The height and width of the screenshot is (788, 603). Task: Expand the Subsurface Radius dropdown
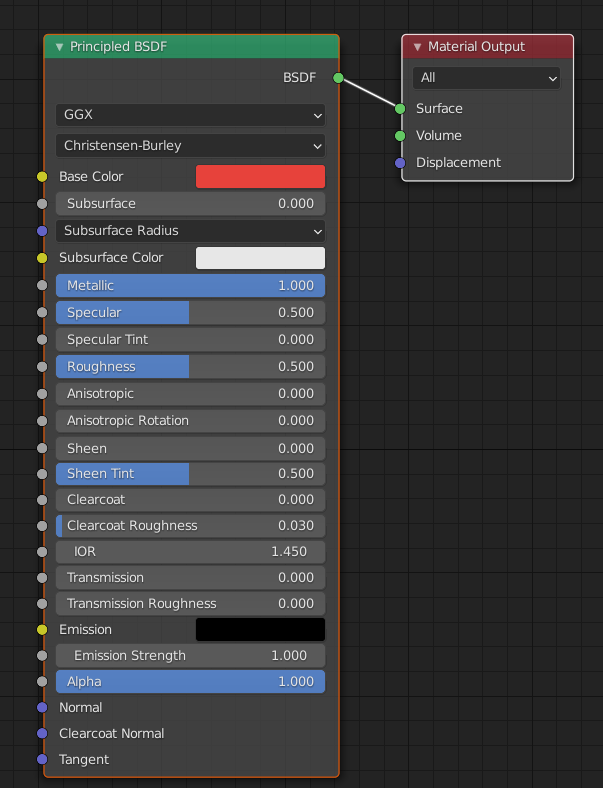[190, 231]
